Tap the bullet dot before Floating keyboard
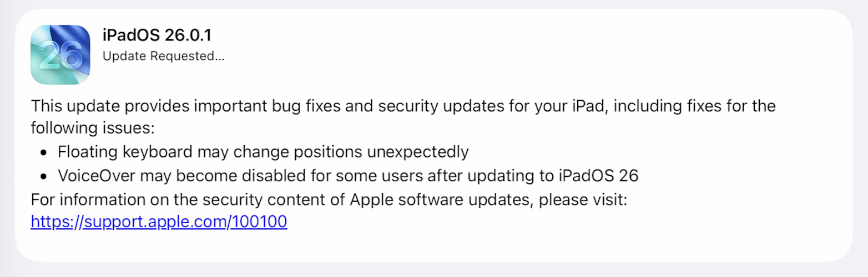Screen dimensions: 868x277 point(43,152)
